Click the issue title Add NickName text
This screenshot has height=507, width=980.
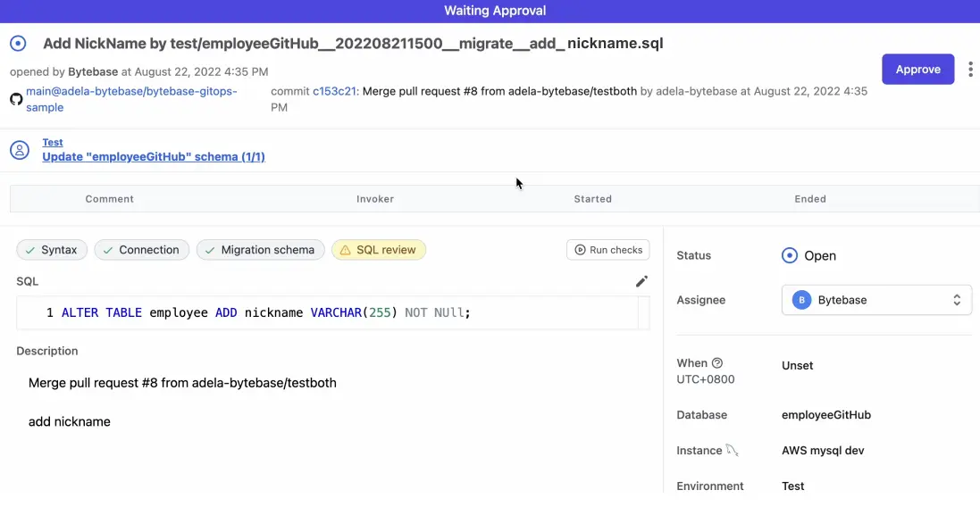[353, 43]
